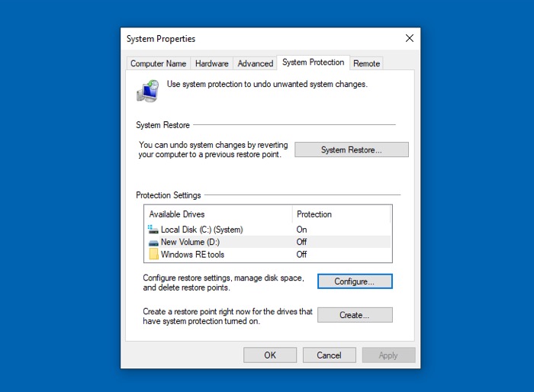Select the New Volume (D:) row
Image resolution: width=534 pixels, height=392 pixels.
268,242
